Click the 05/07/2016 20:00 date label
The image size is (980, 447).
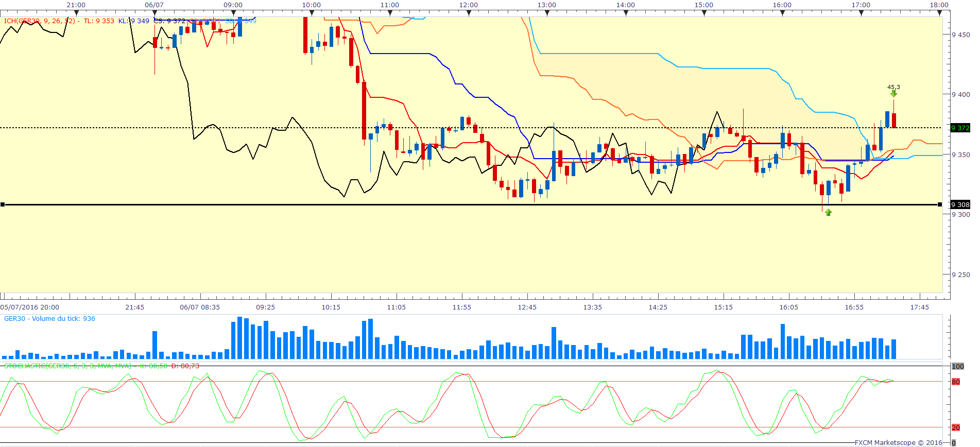point(29,307)
